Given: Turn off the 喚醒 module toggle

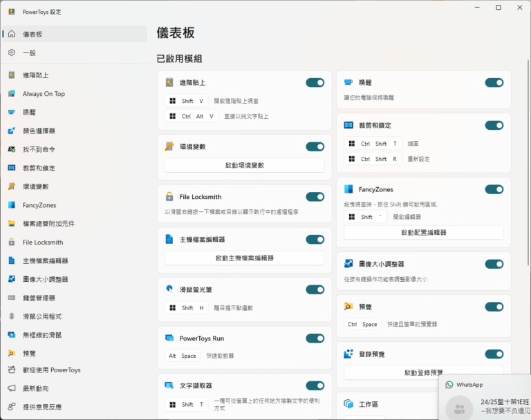Looking at the screenshot, I should (494, 83).
